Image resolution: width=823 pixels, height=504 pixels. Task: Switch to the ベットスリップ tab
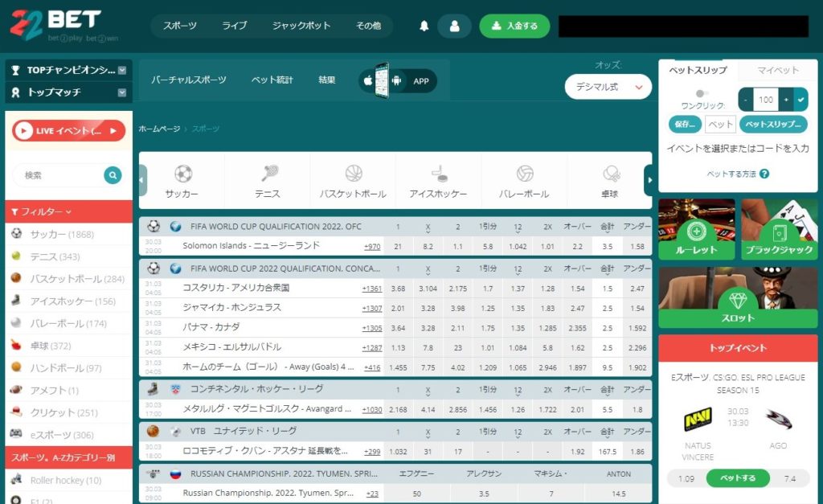(698, 70)
